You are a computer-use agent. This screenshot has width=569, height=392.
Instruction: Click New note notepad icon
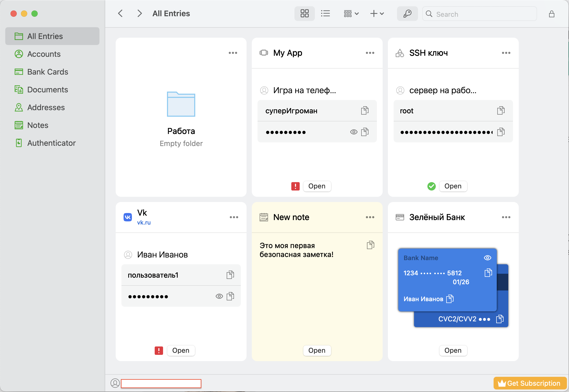coord(264,217)
